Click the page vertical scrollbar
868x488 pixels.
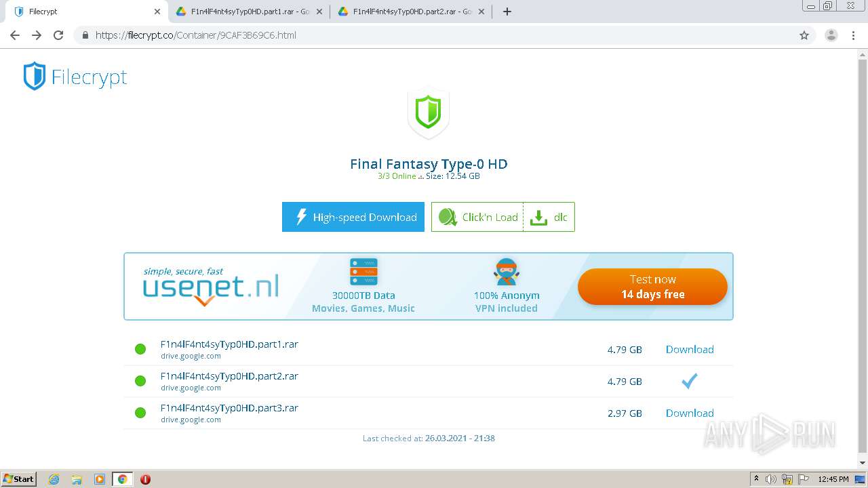tap(863, 258)
